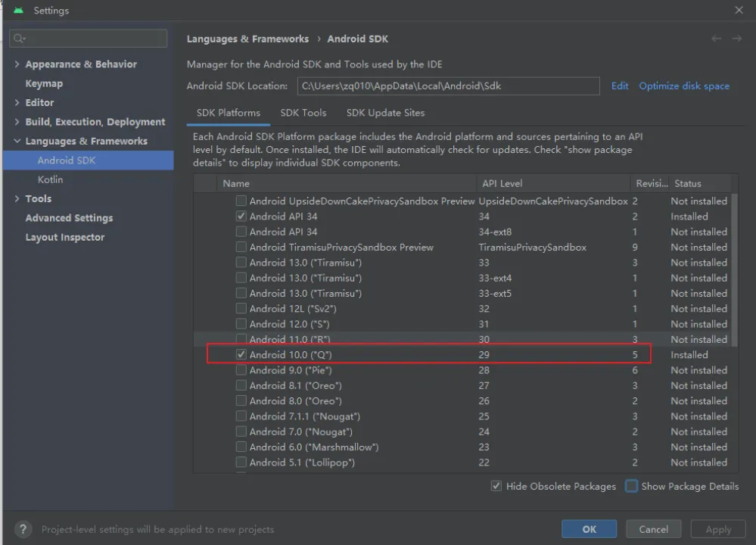Click the Android SDK Location field

click(448, 86)
